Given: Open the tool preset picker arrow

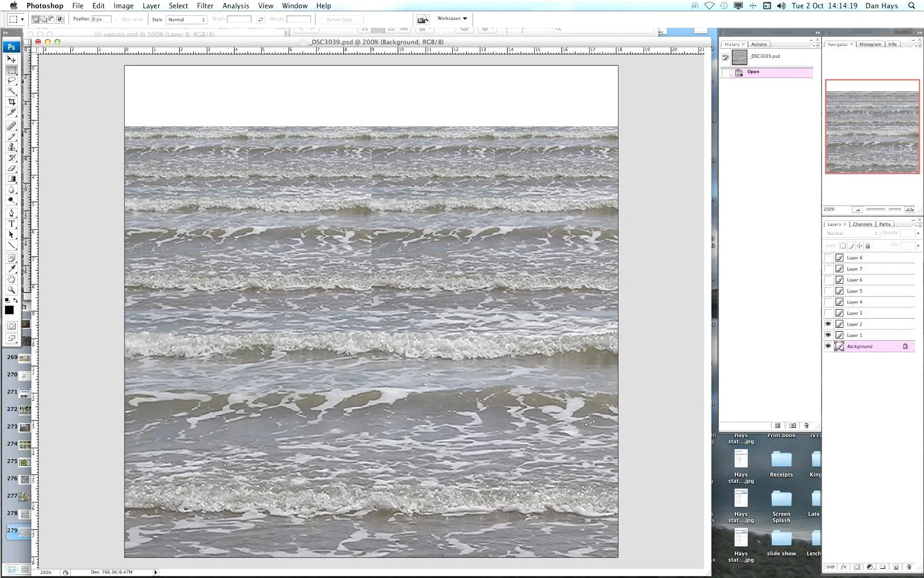Looking at the screenshot, I should click(x=22, y=19).
